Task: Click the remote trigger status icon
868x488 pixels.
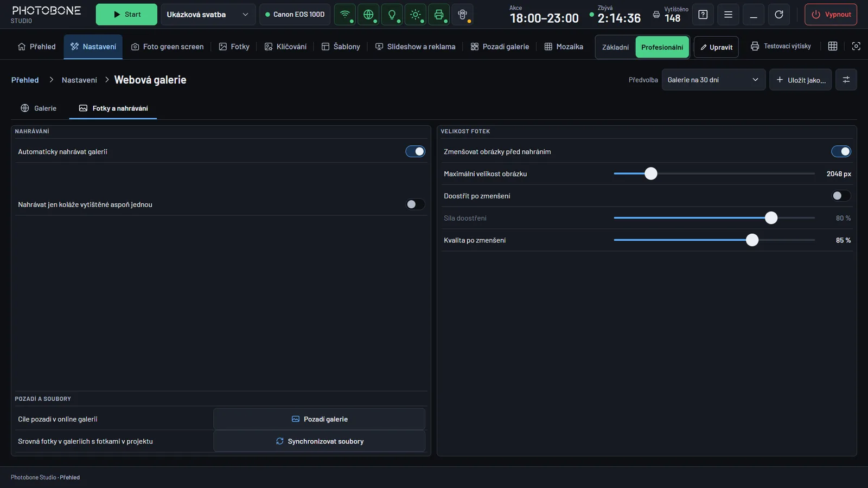Action: pyautogui.click(x=462, y=15)
